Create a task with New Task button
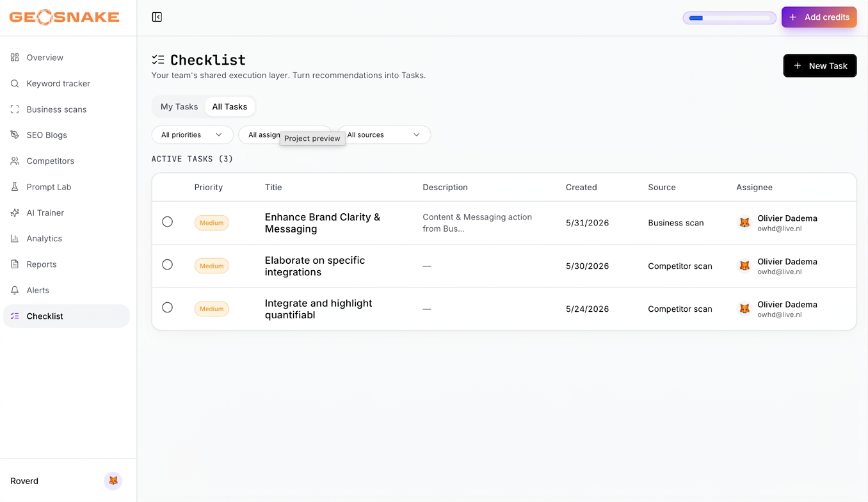The height and width of the screenshot is (502, 868). click(820, 66)
